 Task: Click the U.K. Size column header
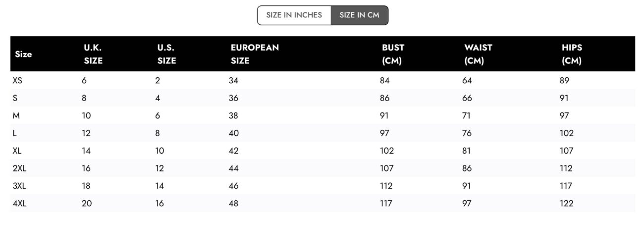click(x=93, y=55)
